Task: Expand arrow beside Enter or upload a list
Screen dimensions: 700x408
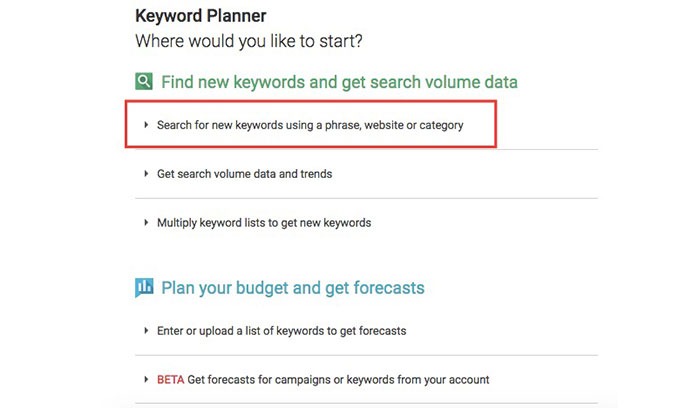Action: [146, 331]
